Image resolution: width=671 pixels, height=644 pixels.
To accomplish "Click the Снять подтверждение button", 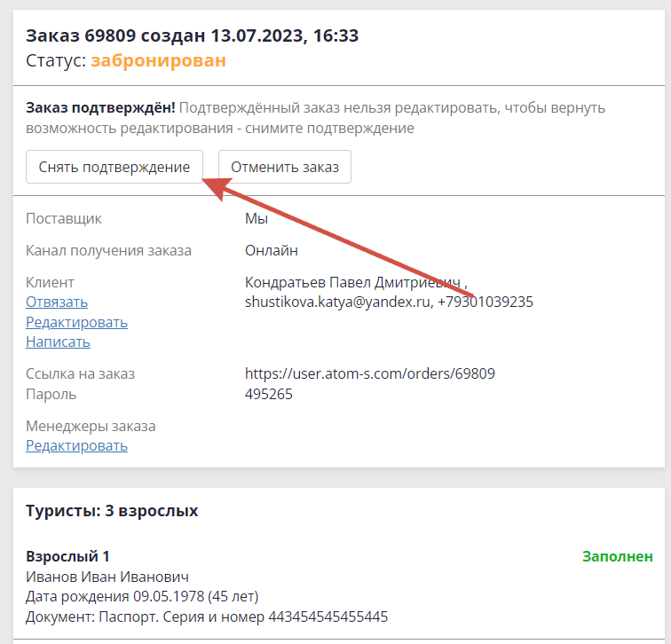I will point(114,167).
